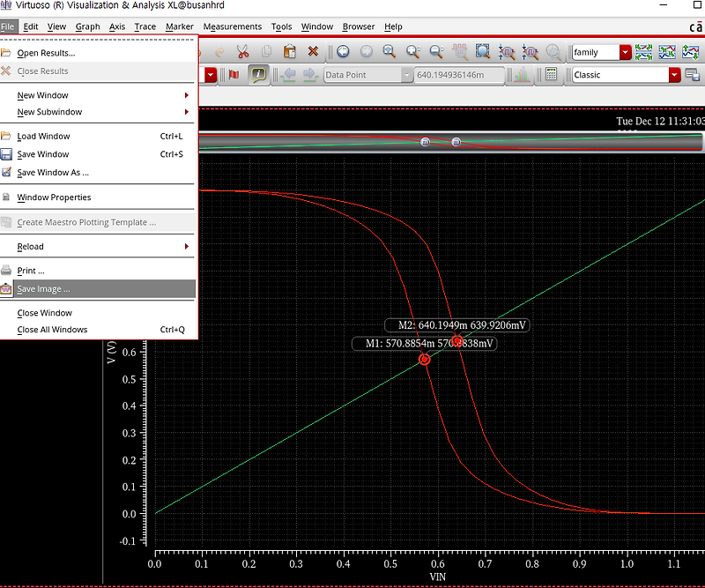Screen dimensions: 705x588
Task: Click the histogram chart icon
Action: pos(521,75)
